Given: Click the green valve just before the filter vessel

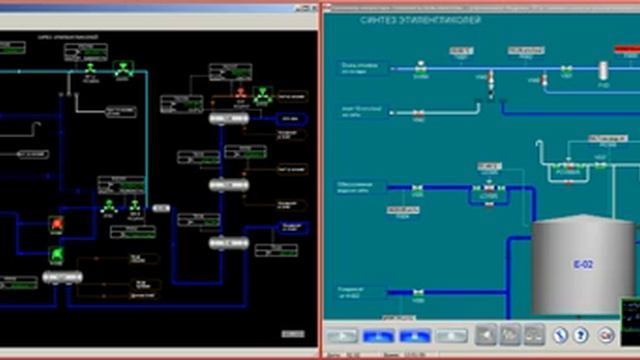Looking at the screenshot, I should pos(566,69).
